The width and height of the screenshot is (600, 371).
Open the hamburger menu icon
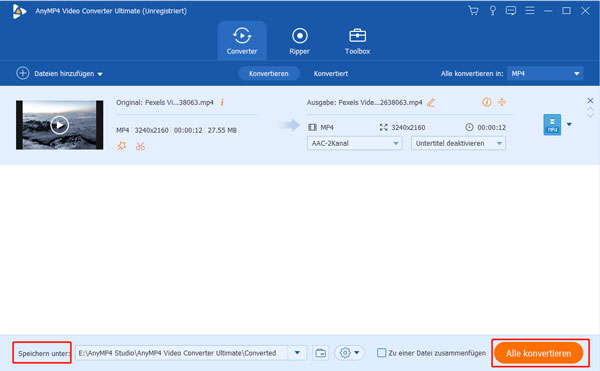tap(530, 11)
